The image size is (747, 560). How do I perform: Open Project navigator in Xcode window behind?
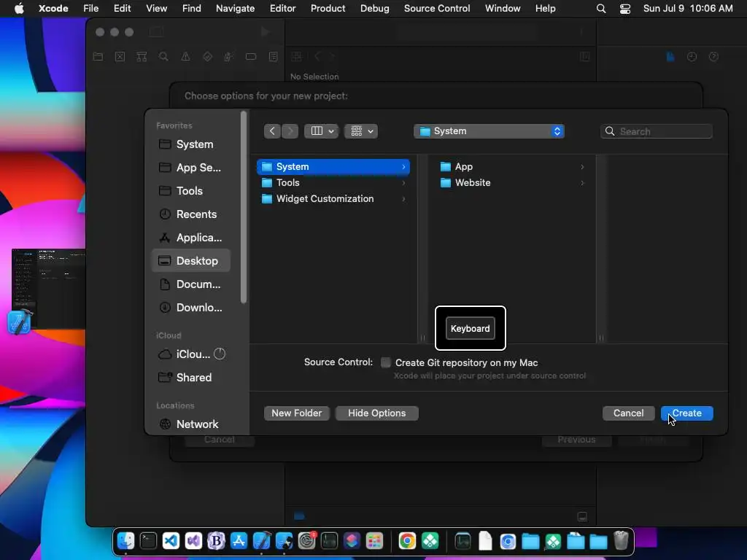98,57
